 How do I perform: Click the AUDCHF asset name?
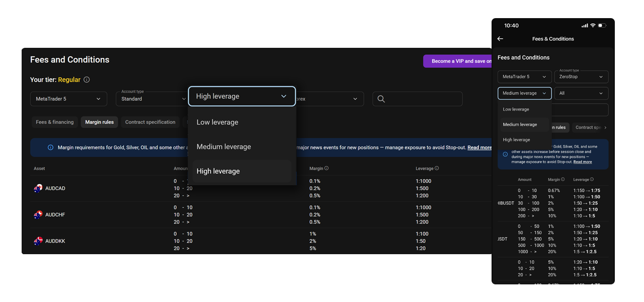(x=55, y=215)
